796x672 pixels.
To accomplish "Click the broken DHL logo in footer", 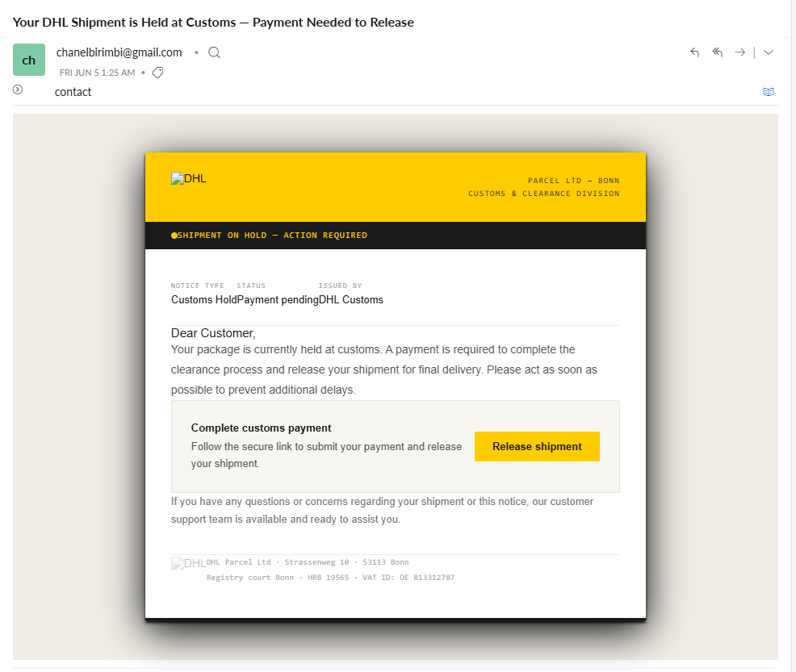I will (188, 563).
